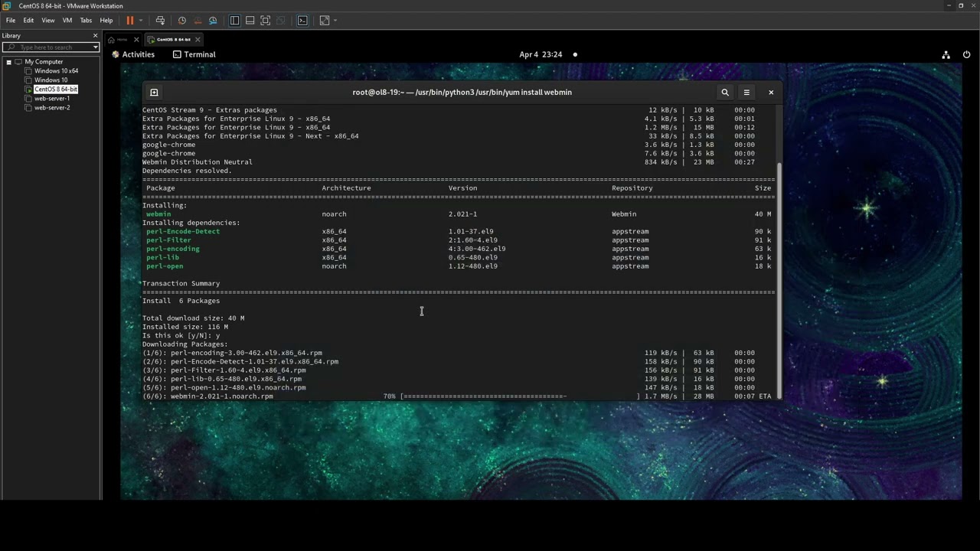Screen dimensions: 980x551
Task: Select My Computer in library
Action: coord(44,62)
